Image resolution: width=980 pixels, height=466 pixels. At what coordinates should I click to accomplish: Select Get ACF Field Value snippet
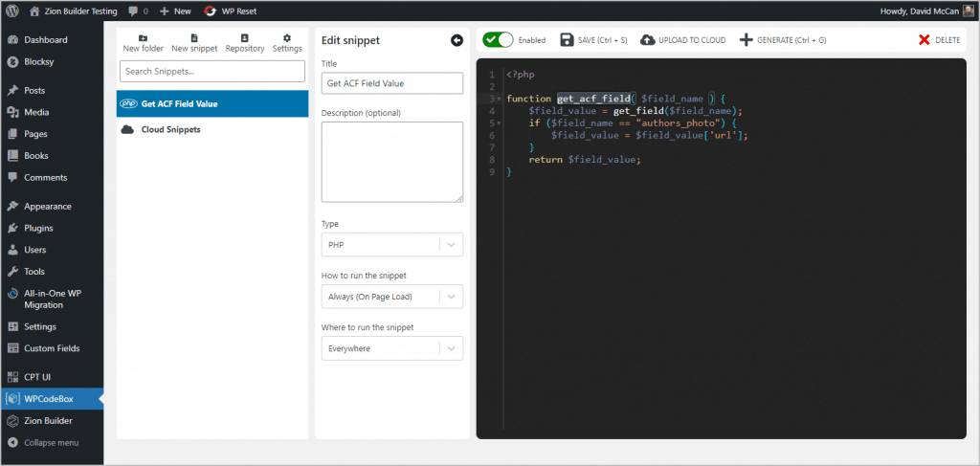[x=212, y=103]
